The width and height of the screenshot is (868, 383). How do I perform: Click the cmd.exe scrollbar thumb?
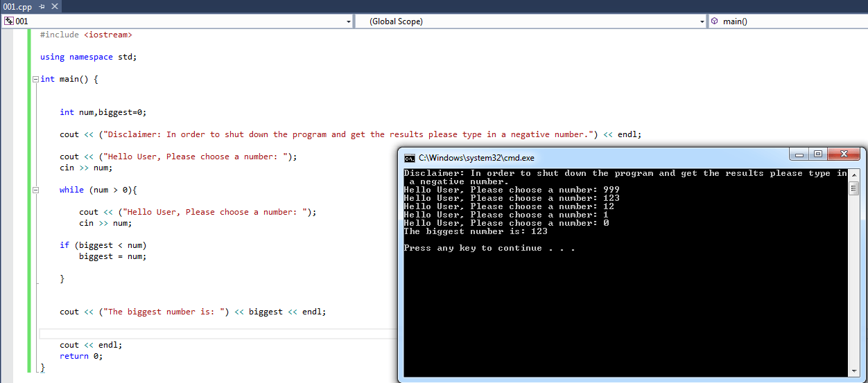point(854,188)
